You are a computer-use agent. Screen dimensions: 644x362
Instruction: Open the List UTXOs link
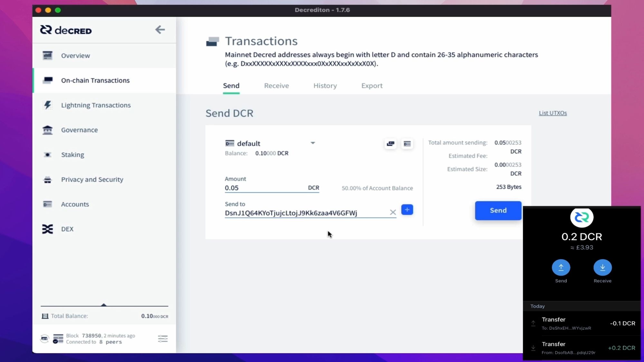553,113
